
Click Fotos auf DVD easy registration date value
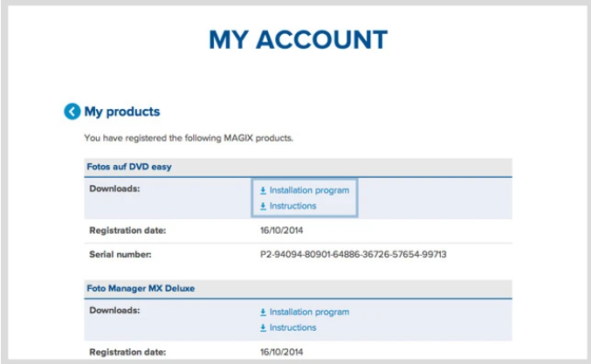(x=282, y=230)
